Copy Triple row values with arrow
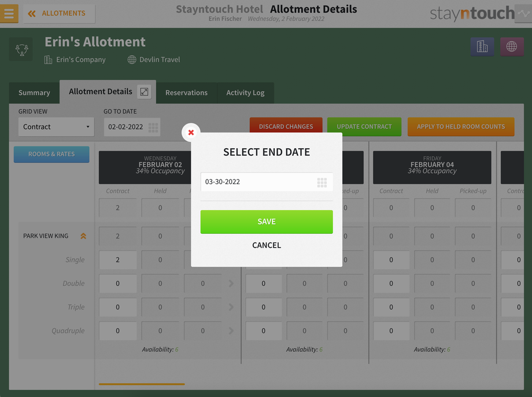Image resolution: width=532 pixels, height=397 pixels. tap(231, 307)
